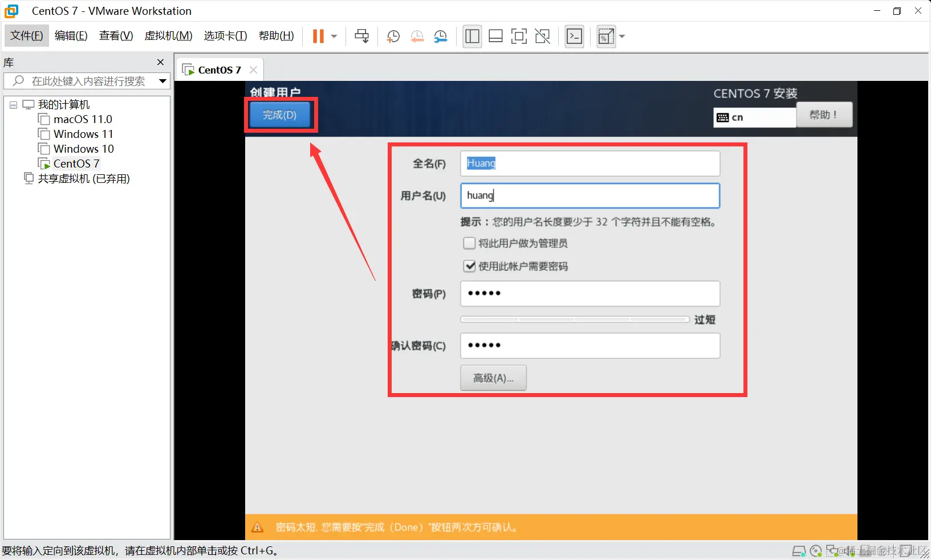Open the 编辑(E) menu
Viewport: 931px width, 560px height.
point(71,36)
